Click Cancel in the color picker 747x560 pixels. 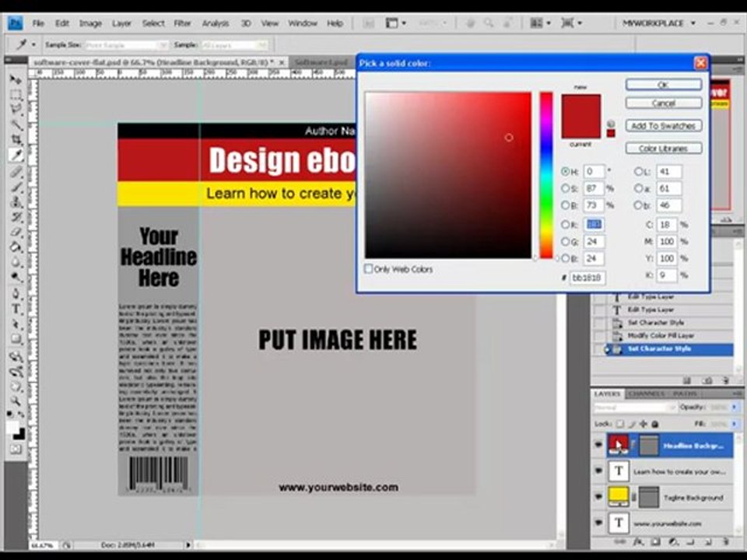(x=663, y=103)
